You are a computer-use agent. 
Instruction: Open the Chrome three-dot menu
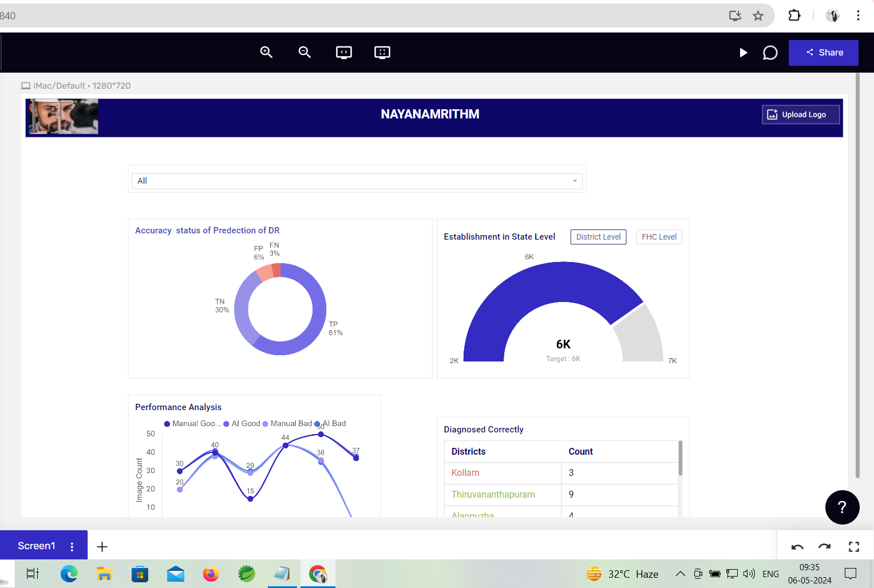tap(858, 15)
